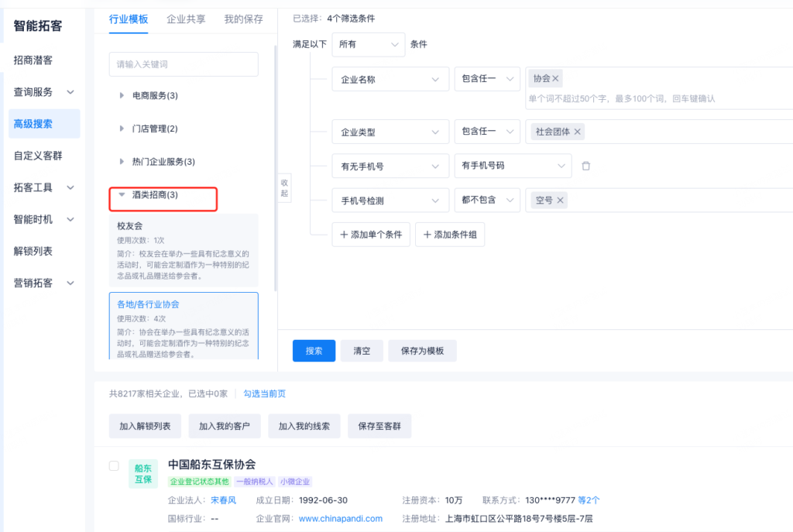Click the blue 搜索 button
Screen dimensions: 793x532
(314, 351)
